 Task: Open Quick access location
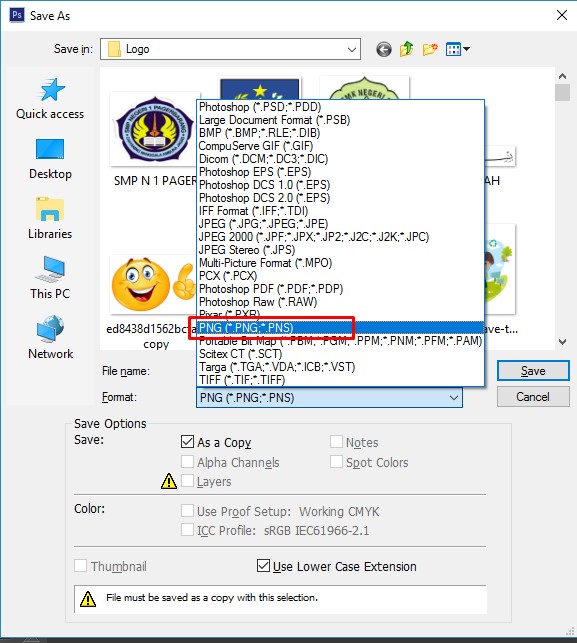(x=50, y=99)
